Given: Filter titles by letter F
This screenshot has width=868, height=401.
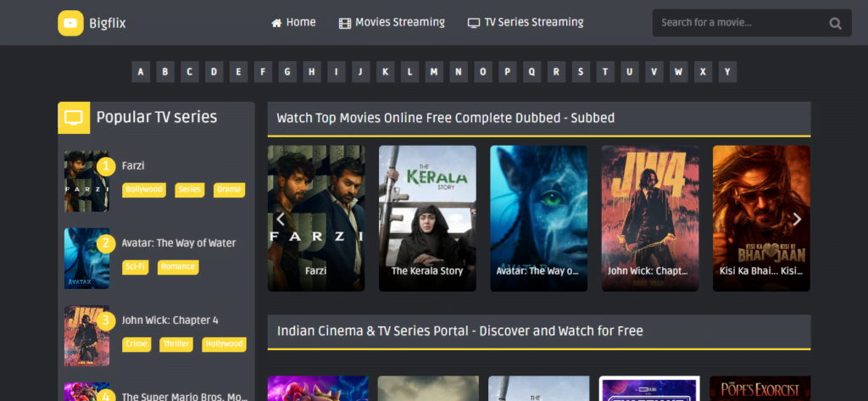Looking at the screenshot, I should tap(263, 72).
